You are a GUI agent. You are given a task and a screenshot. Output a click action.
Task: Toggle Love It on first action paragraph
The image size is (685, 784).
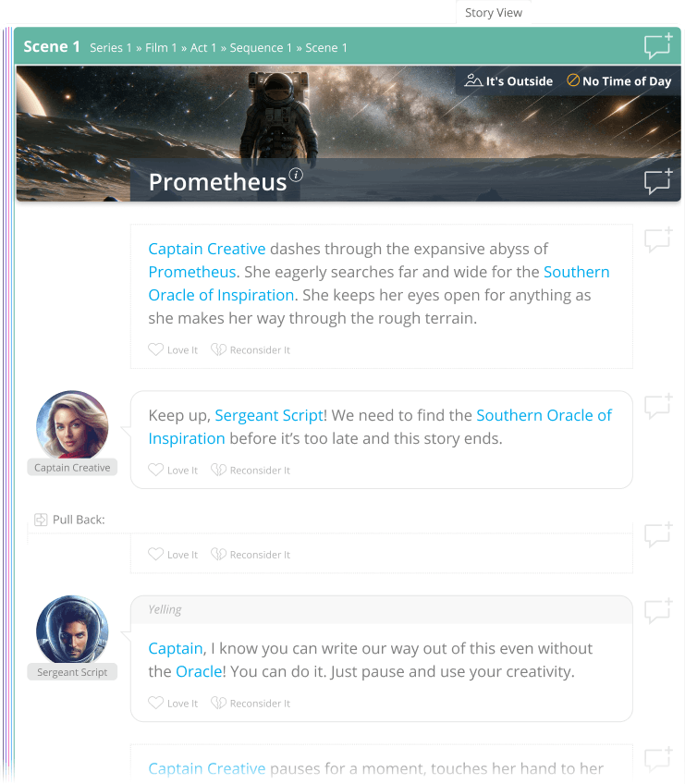tap(174, 350)
